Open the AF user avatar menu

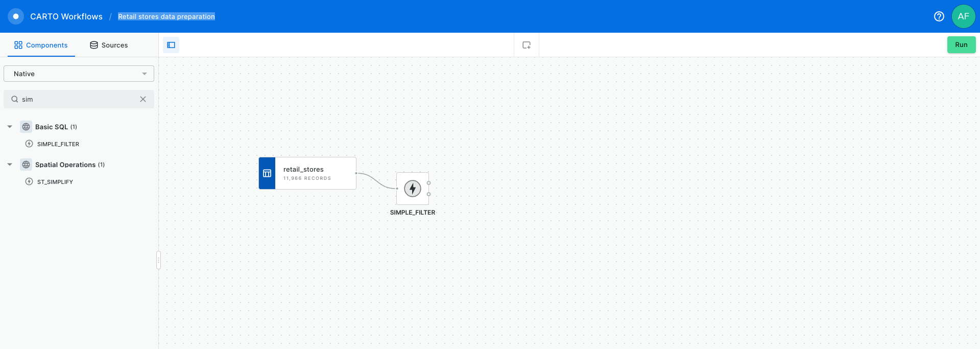[x=963, y=16]
